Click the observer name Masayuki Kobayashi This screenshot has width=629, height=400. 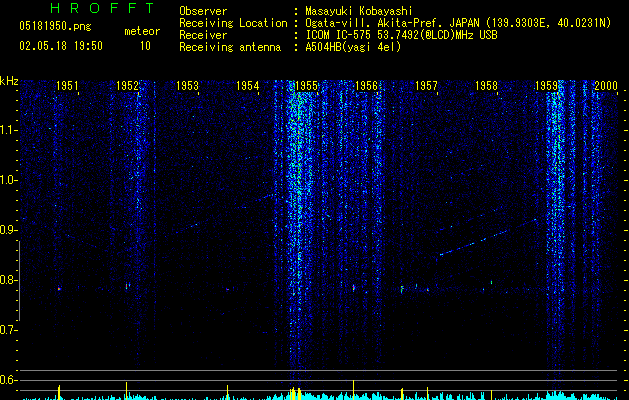[359, 11]
